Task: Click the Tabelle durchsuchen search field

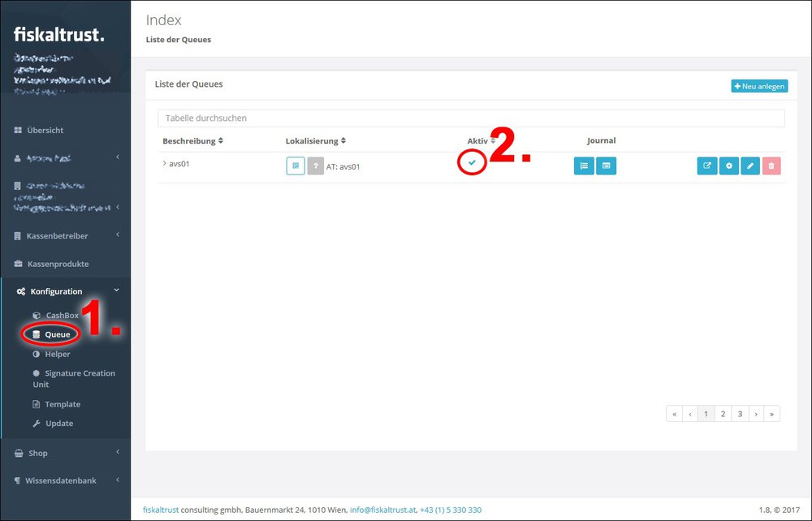Action: (471, 118)
